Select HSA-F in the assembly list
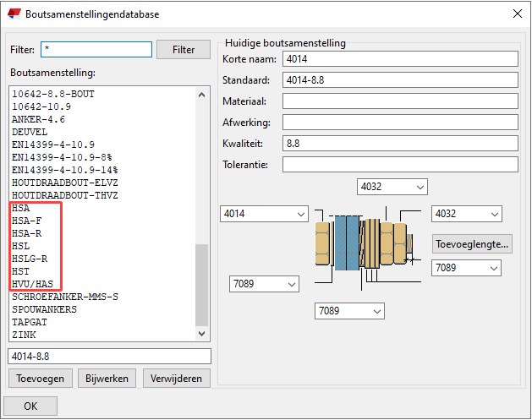The image size is (532, 420). [x=27, y=221]
